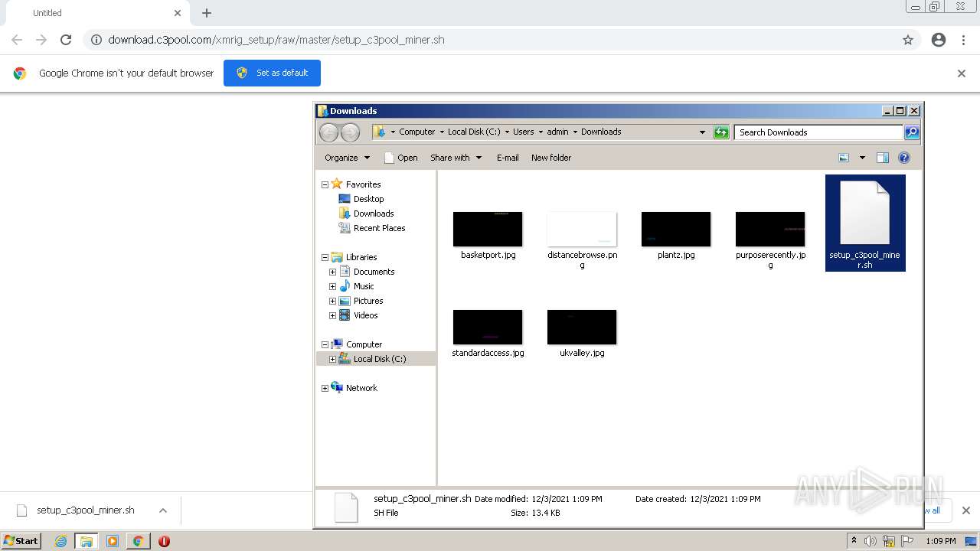The width and height of the screenshot is (980, 551).
Task: Refresh the Explorer address bar location
Action: click(x=721, y=132)
